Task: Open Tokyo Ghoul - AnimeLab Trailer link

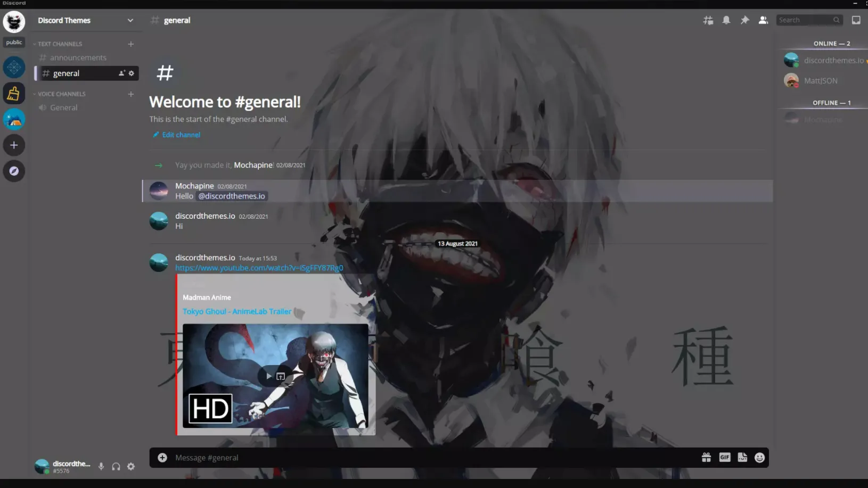Action: pos(237,312)
